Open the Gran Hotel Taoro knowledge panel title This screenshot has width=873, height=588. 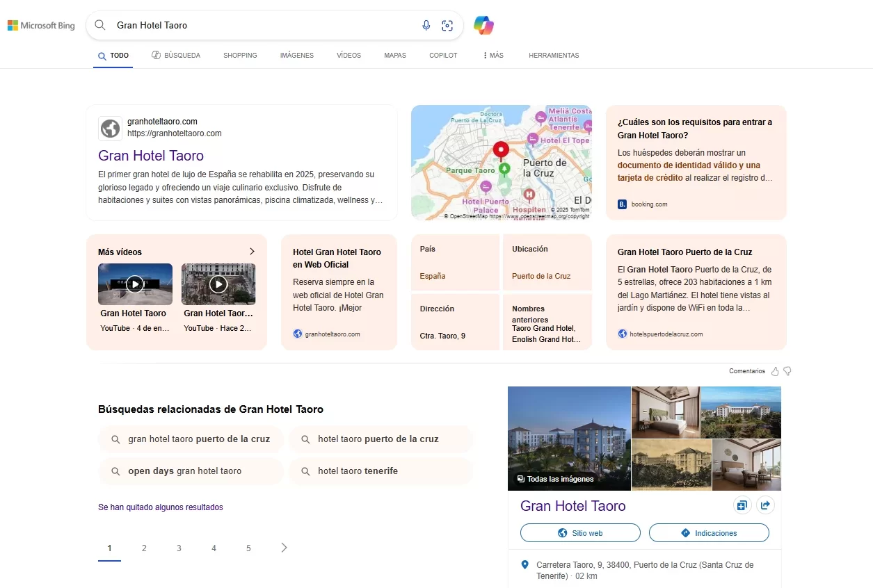click(x=573, y=506)
